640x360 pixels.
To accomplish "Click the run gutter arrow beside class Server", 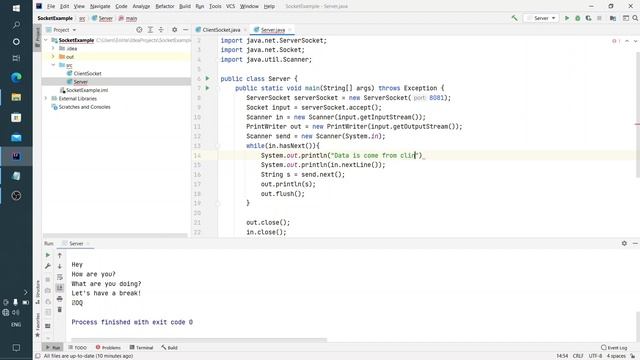I will (207, 78).
